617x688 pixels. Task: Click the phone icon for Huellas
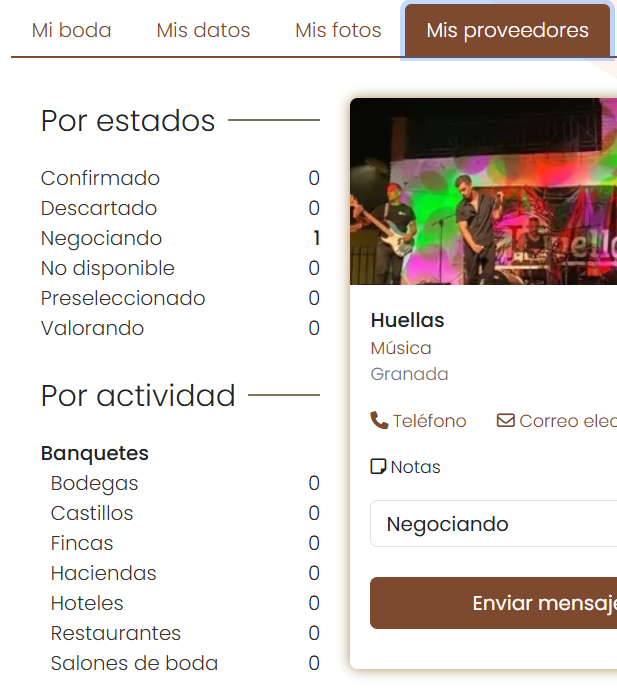(x=379, y=420)
